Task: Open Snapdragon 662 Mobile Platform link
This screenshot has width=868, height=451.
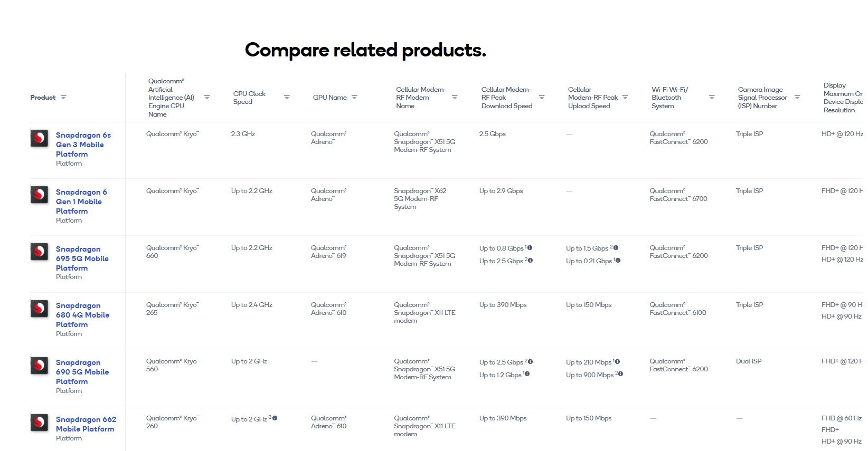Action: point(86,424)
